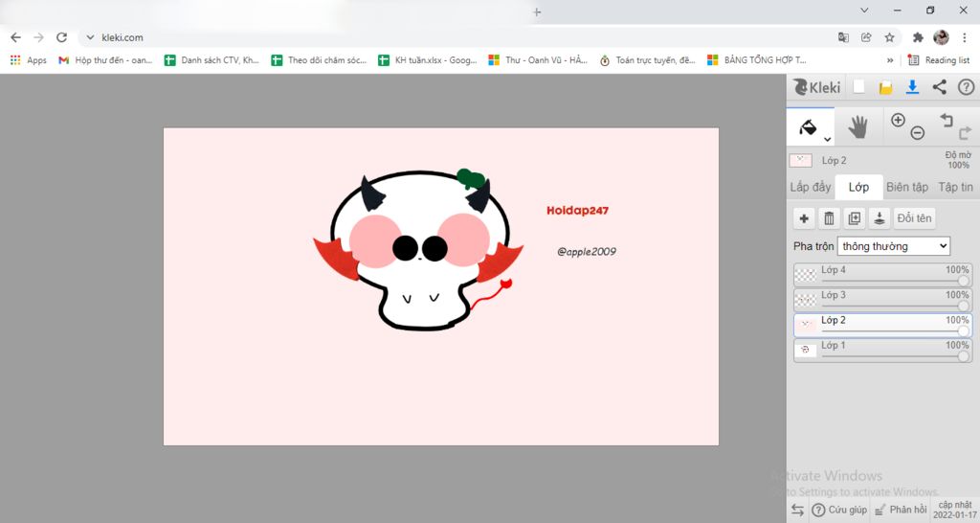Open the Reading list
Image resolution: width=980 pixels, height=523 pixels.
939,60
